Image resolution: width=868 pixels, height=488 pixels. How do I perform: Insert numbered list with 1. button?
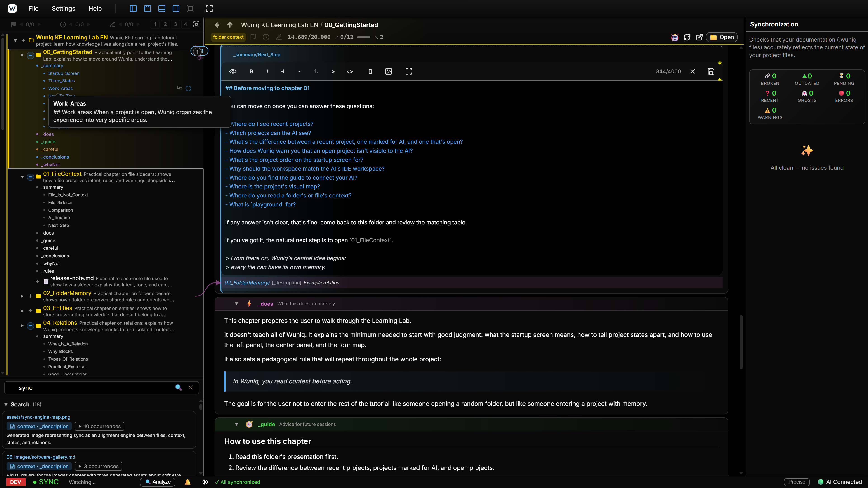click(x=316, y=71)
